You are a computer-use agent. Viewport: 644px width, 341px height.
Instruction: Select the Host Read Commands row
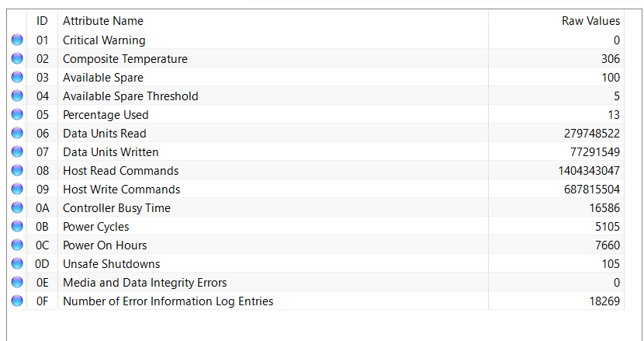pyautogui.click(x=316, y=170)
